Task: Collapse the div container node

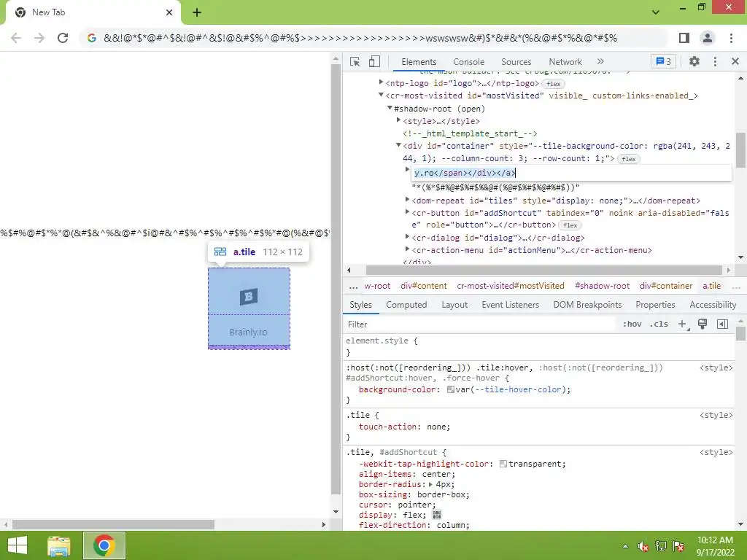Action: click(x=399, y=145)
